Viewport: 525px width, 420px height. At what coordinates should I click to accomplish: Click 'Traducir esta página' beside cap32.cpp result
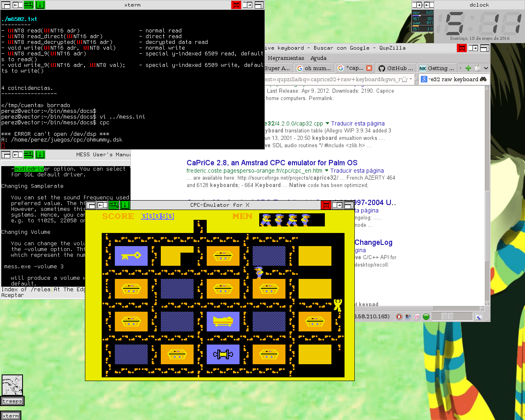[358, 123]
